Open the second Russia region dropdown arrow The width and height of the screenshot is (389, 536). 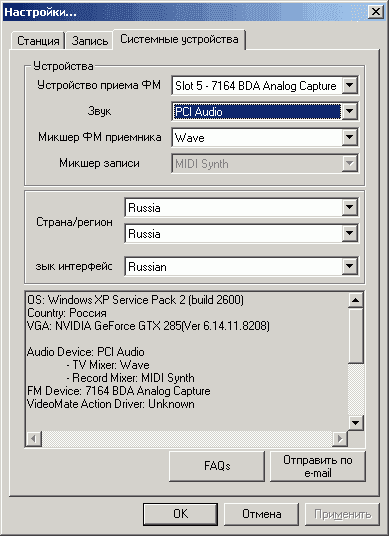click(350, 233)
